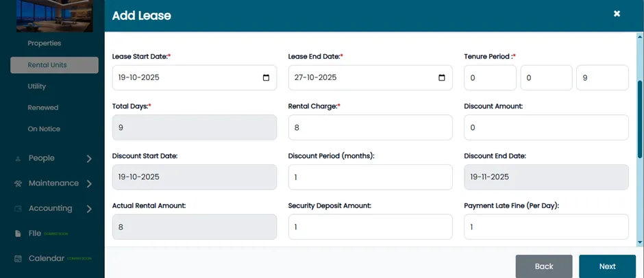Click the File document icon in sidebar
Image resolution: width=644 pixels, height=278 pixels.
(18, 233)
